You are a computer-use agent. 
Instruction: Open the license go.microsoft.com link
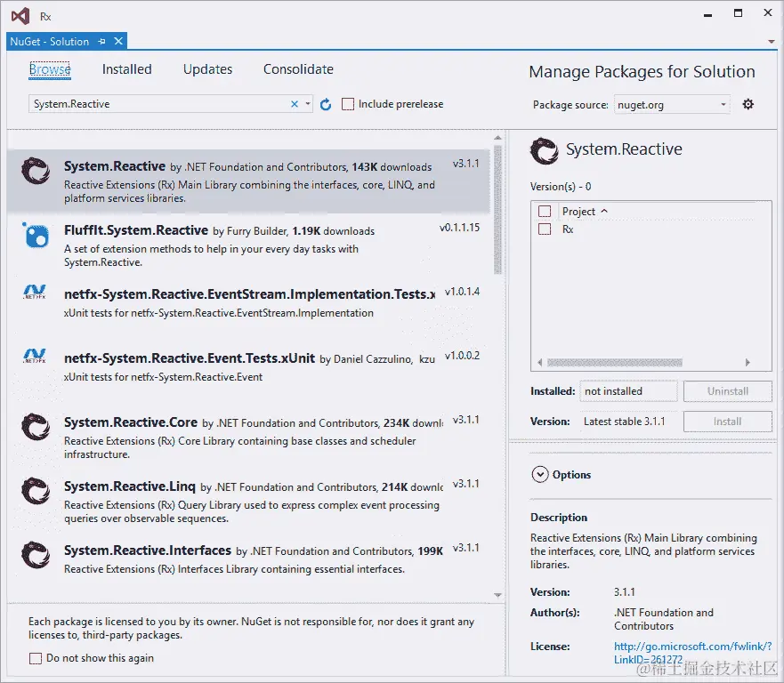(x=692, y=653)
